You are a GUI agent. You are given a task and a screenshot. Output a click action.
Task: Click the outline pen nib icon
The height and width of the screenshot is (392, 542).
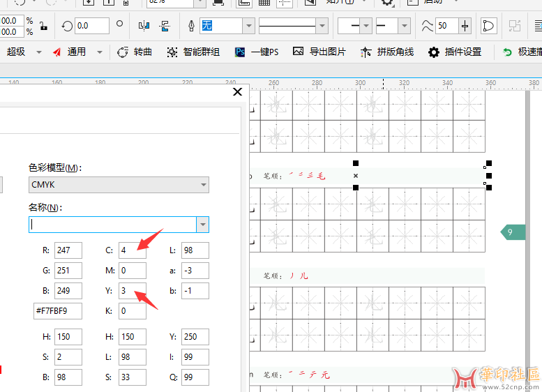(191, 26)
